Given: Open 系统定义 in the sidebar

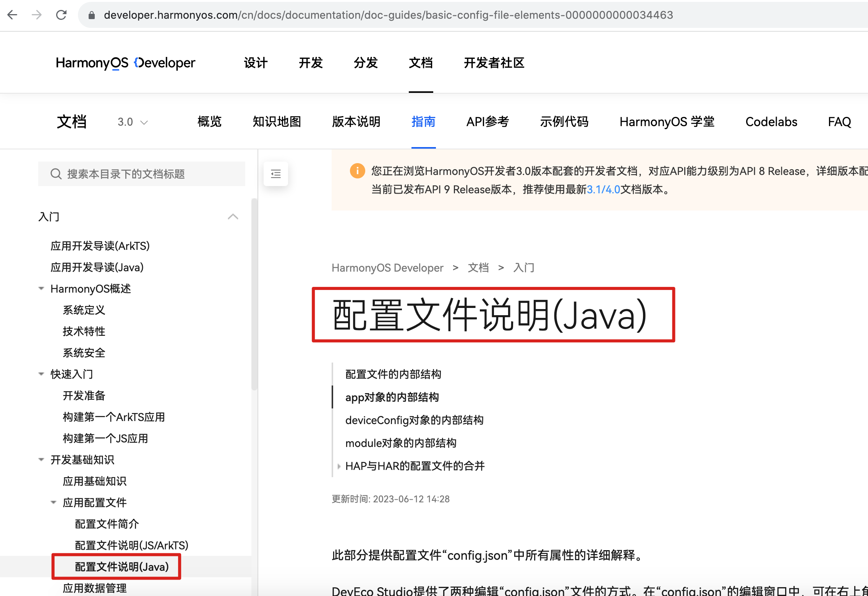Looking at the screenshot, I should pyautogui.click(x=84, y=310).
